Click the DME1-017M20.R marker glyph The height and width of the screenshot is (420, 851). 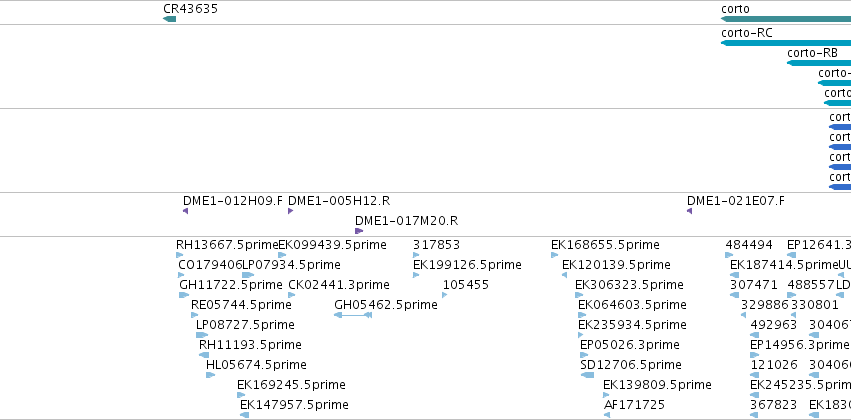[359, 231]
